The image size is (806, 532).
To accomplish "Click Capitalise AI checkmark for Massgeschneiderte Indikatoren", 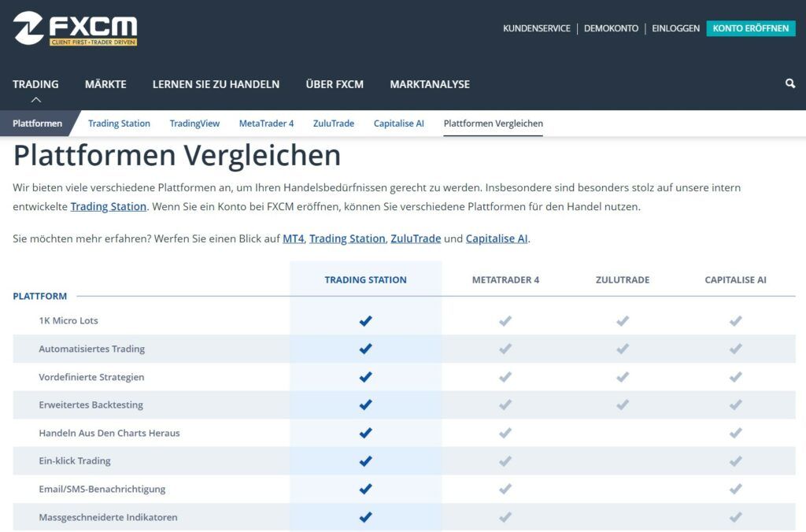I will [736, 516].
